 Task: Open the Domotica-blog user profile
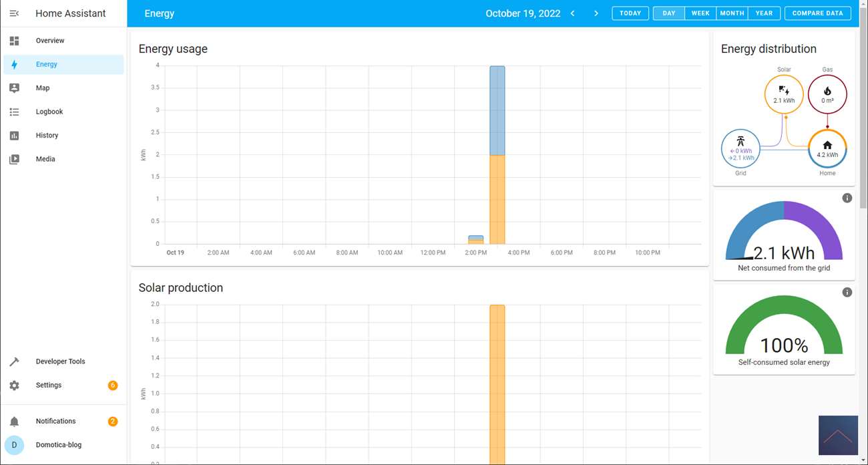pyautogui.click(x=59, y=445)
